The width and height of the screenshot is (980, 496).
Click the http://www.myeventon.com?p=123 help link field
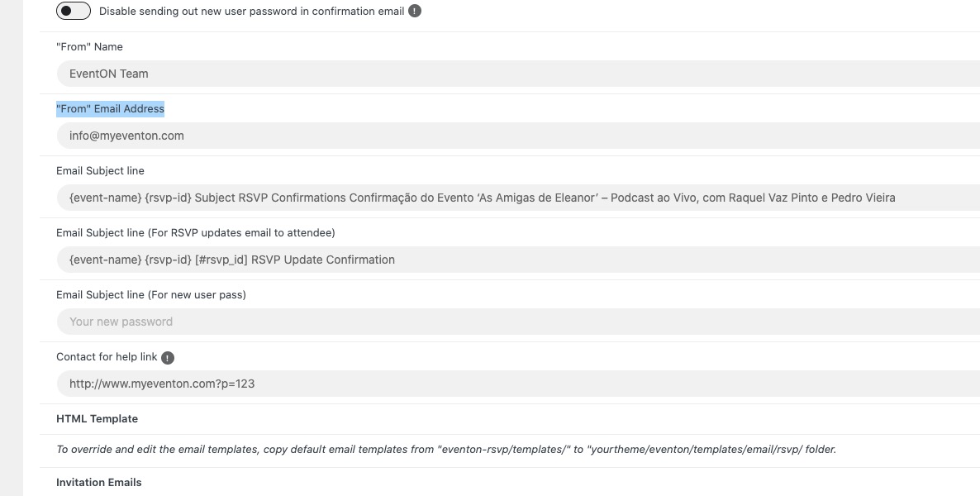click(x=518, y=384)
